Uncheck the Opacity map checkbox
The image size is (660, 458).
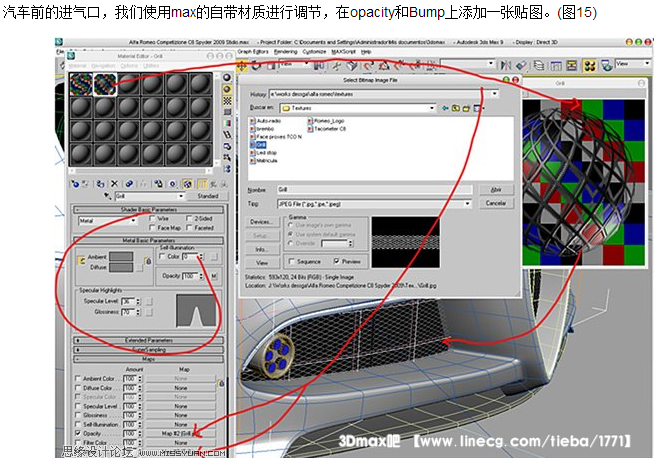78,433
